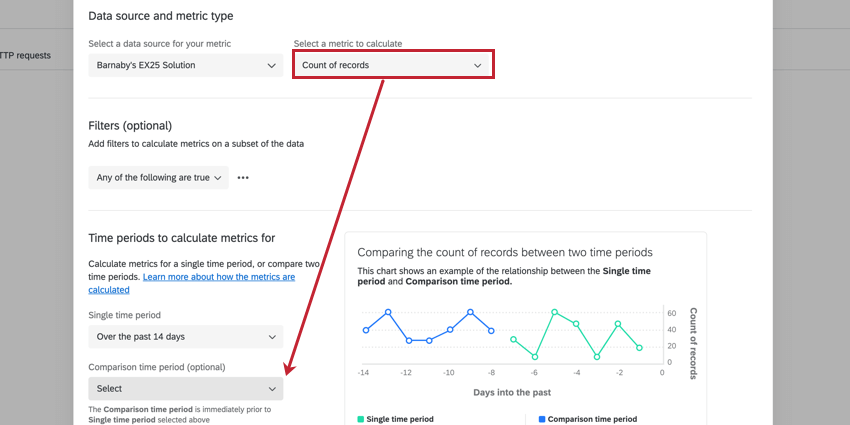Viewport: 850px width, 425px height.
Task: Click the chevron in the Comparison time period field
Action: click(272, 388)
